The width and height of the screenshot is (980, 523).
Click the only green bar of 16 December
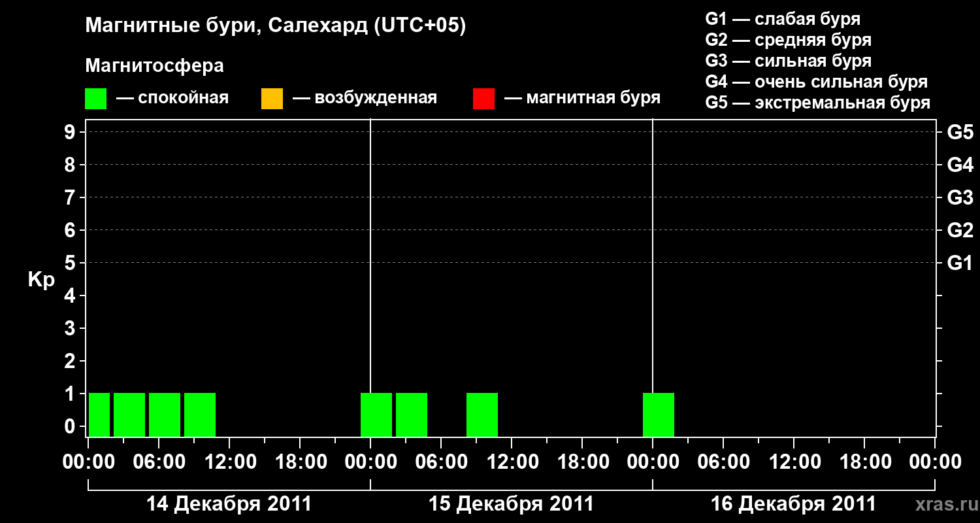(659, 414)
